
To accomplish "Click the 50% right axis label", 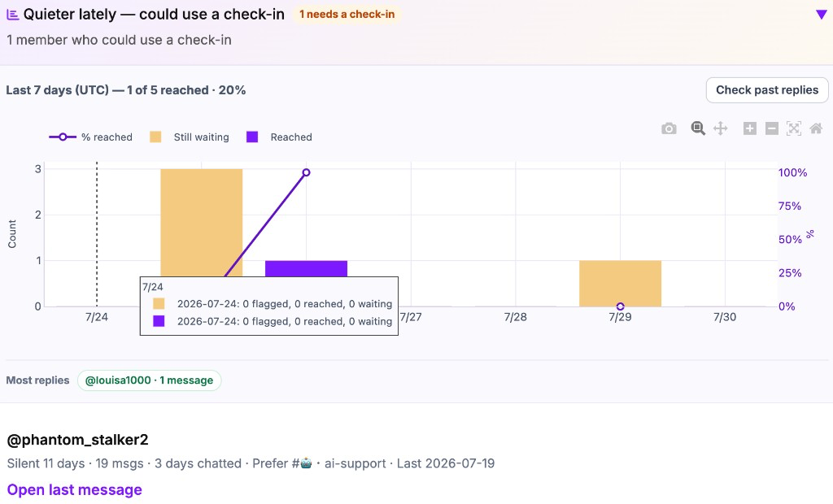I will [x=790, y=240].
